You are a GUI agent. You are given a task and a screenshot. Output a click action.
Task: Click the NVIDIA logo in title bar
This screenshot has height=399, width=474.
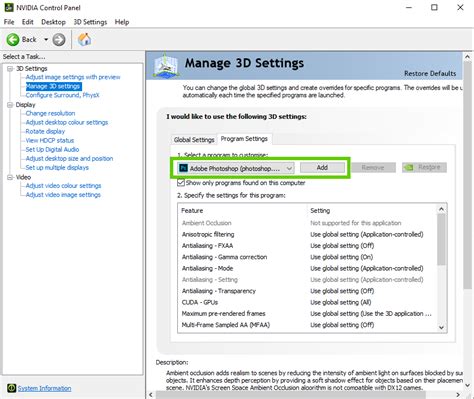pyautogui.click(x=9, y=7)
